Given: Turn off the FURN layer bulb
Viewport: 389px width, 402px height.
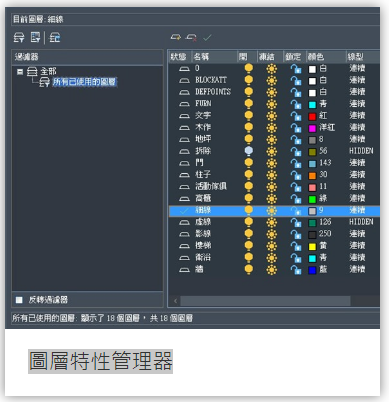Looking at the screenshot, I should (249, 104).
